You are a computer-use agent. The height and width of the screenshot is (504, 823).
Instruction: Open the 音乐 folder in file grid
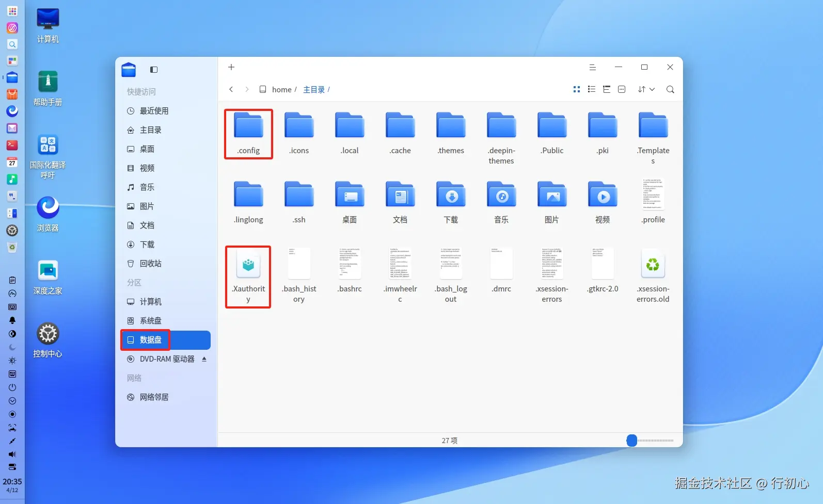501,202
